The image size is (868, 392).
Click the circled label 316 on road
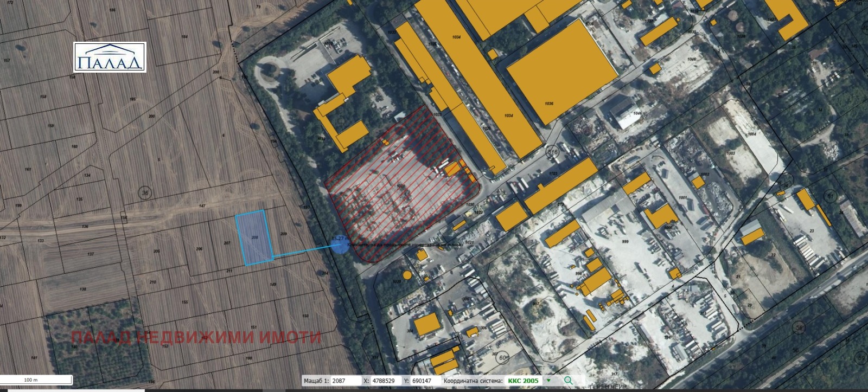point(553,152)
